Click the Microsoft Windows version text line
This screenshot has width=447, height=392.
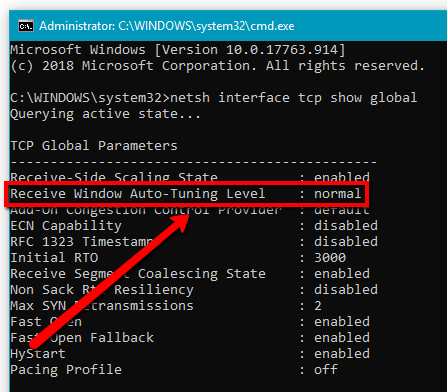178,50
